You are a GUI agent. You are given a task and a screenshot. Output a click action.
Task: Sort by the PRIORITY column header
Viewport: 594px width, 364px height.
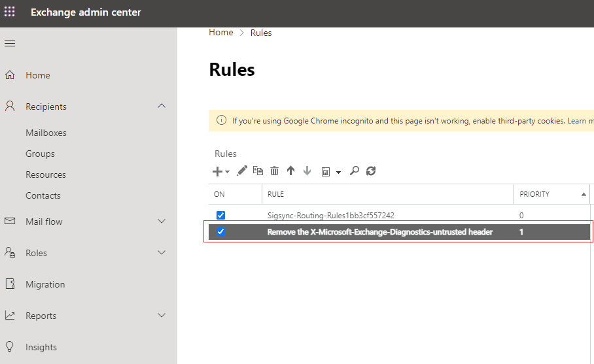point(534,194)
